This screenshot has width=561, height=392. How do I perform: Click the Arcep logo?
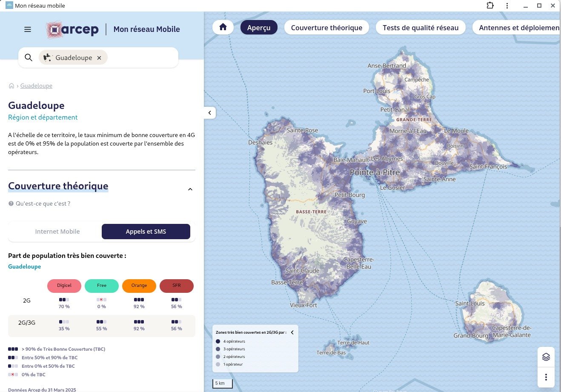pos(72,29)
